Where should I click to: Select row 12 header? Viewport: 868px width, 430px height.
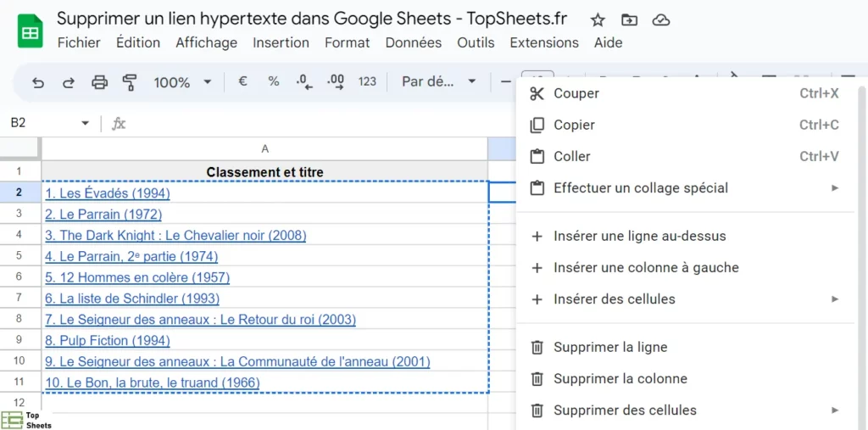click(20, 403)
